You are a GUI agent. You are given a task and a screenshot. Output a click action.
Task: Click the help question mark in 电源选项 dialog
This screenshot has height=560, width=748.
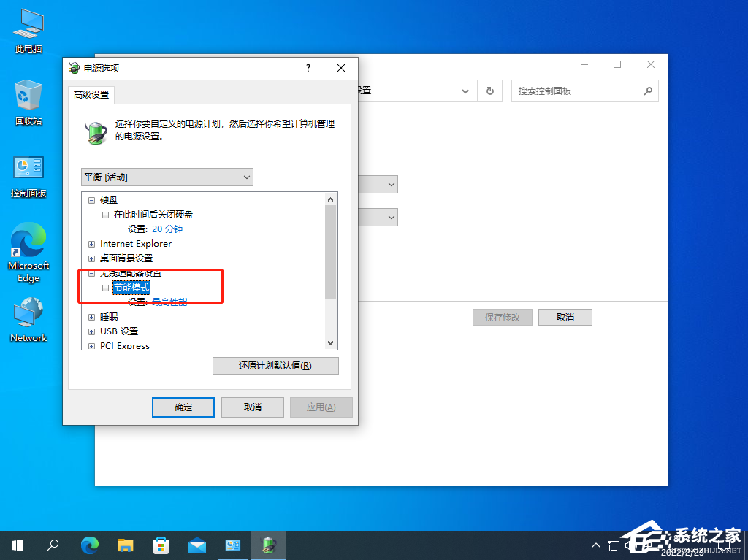click(308, 67)
